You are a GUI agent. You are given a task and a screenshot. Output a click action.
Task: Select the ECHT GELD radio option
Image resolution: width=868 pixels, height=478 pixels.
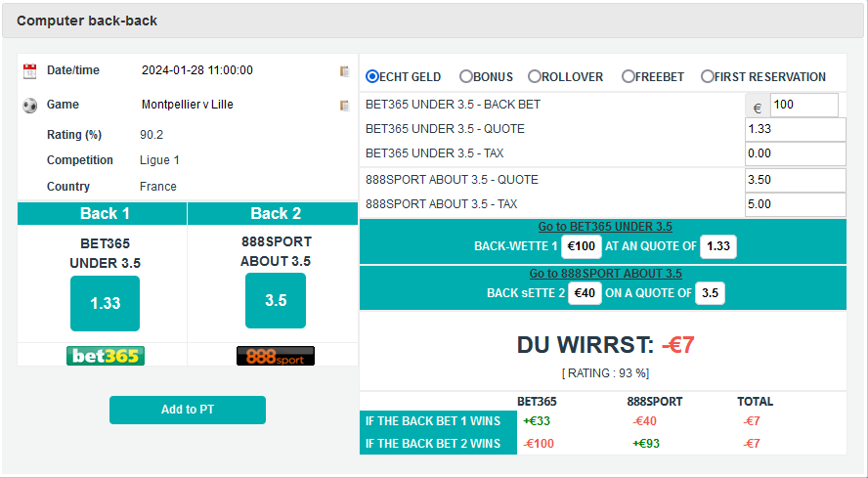pyautogui.click(x=372, y=76)
